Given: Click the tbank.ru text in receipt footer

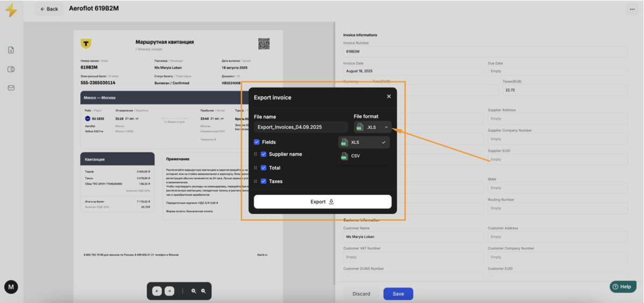Looking at the screenshot, I should (x=263, y=255).
